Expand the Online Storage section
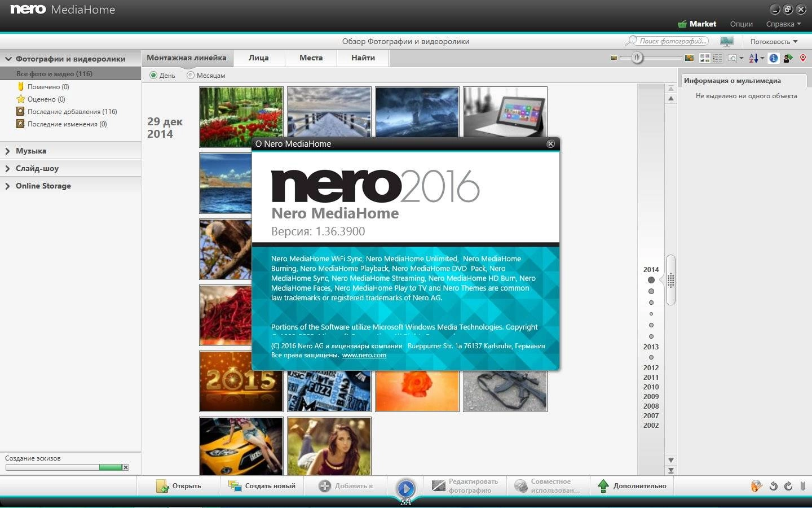 8,186
